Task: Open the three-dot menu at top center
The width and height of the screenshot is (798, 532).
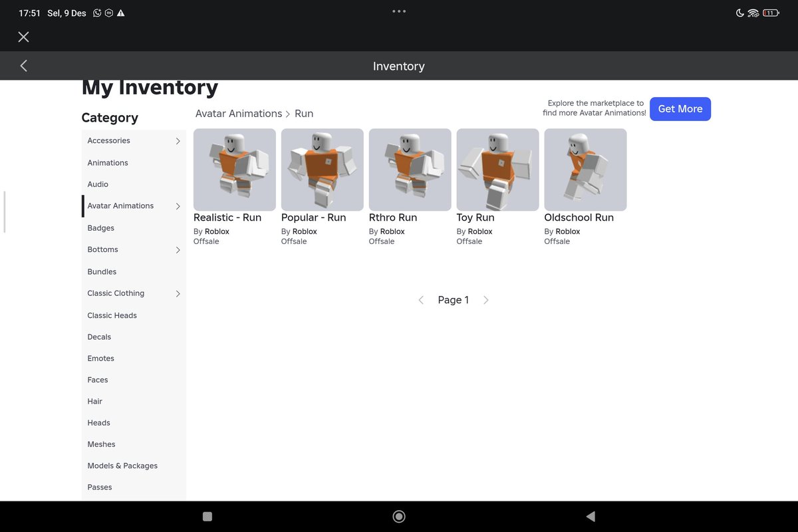Action: [399, 11]
